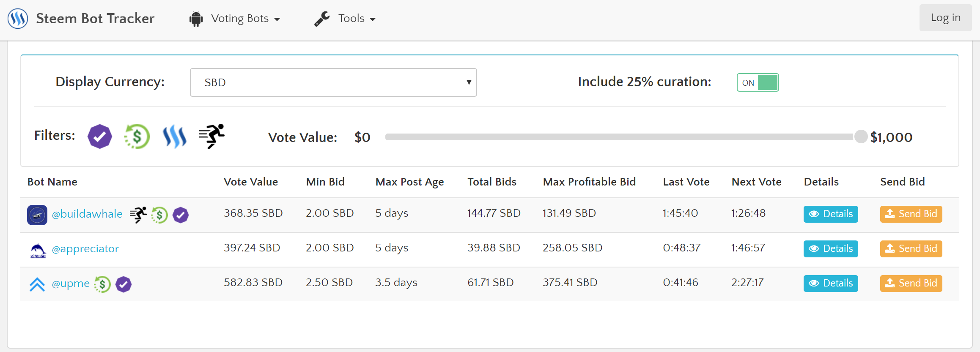Image resolution: width=980 pixels, height=352 pixels.
Task: Click the 61.71 SBD total bids value
Action: point(491,283)
